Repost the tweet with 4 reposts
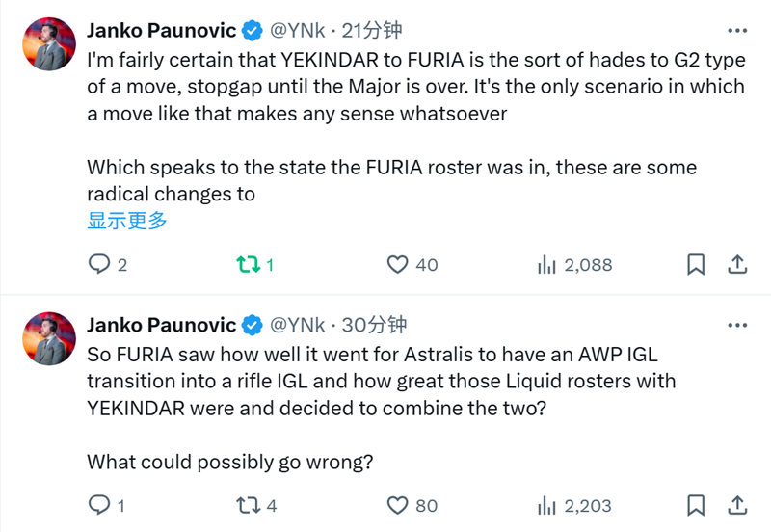The width and height of the screenshot is (771, 532). (249, 505)
